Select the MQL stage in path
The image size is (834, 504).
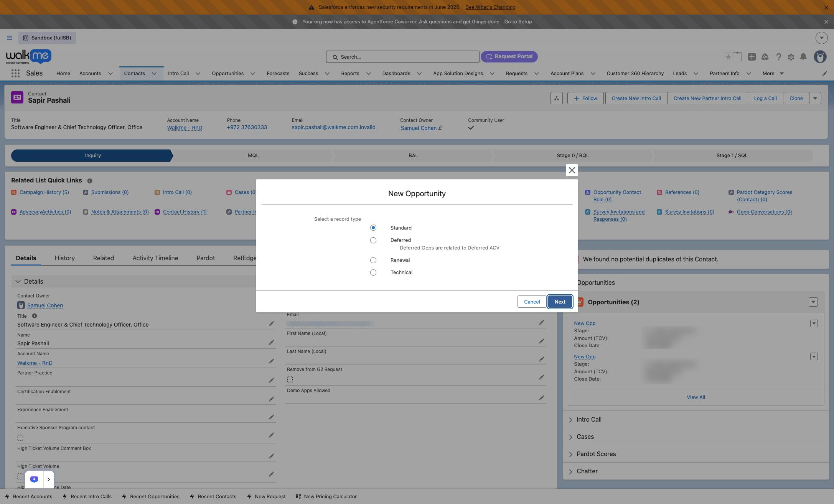pyautogui.click(x=253, y=156)
